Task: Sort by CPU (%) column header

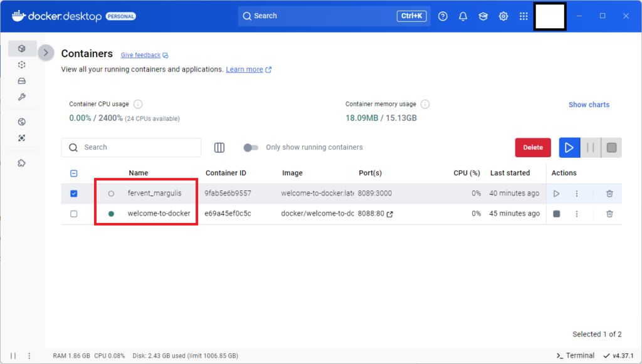Action: pyautogui.click(x=466, y=173)
